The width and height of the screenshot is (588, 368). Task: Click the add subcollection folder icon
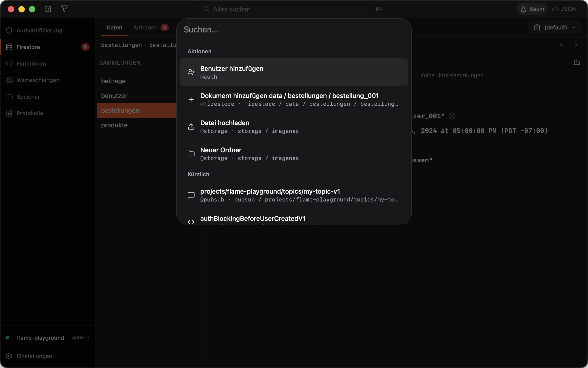click(x=577, y=63)
